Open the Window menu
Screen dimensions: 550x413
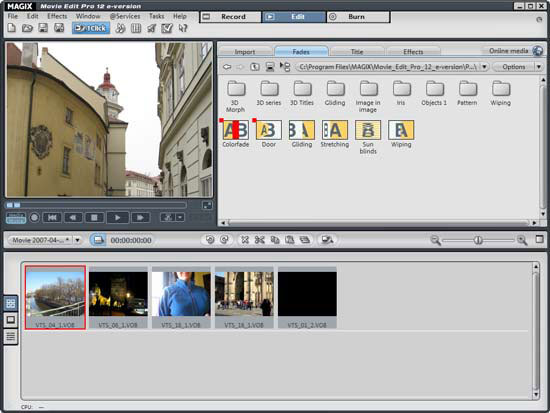click(x=88, y=16)
